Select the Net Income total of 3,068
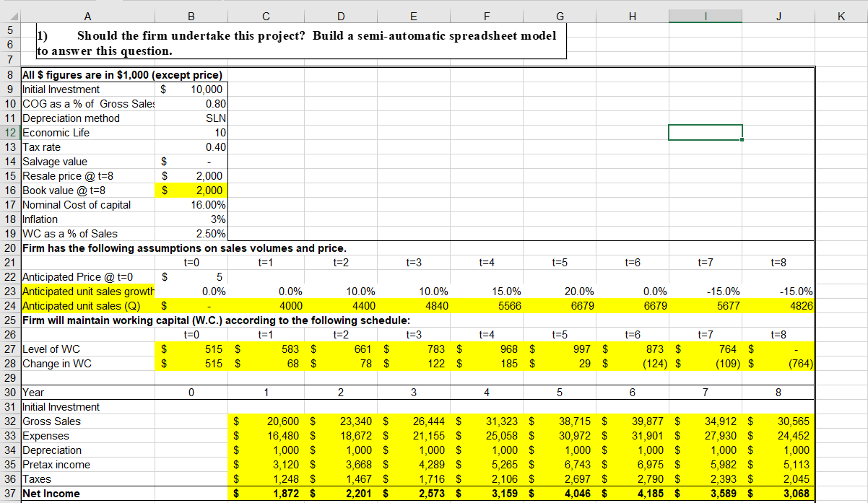 [778, 494]
